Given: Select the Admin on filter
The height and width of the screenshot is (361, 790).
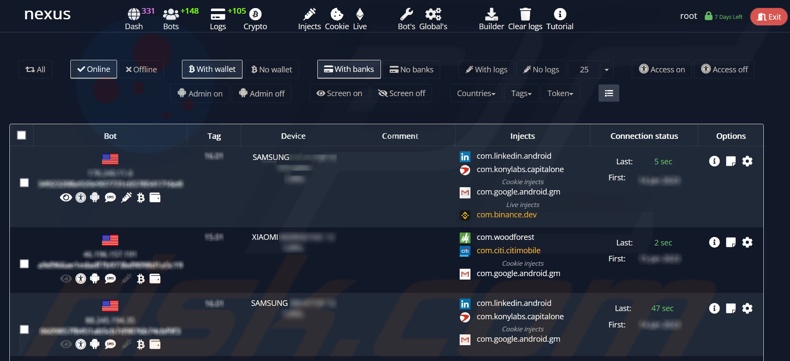Looking at the screenshot, I should tap(200, 93).
